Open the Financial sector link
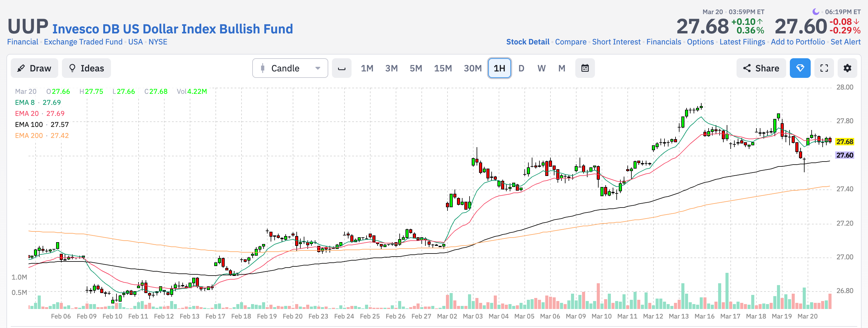The image size is (868, 328). click(x=23, y=42)
